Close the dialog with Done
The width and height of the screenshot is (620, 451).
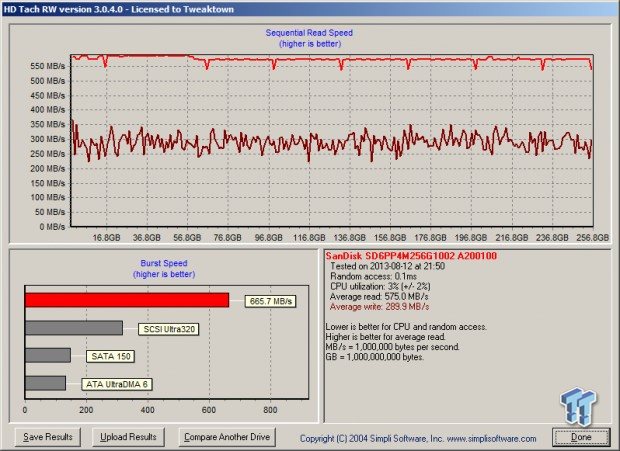[581, 437]
